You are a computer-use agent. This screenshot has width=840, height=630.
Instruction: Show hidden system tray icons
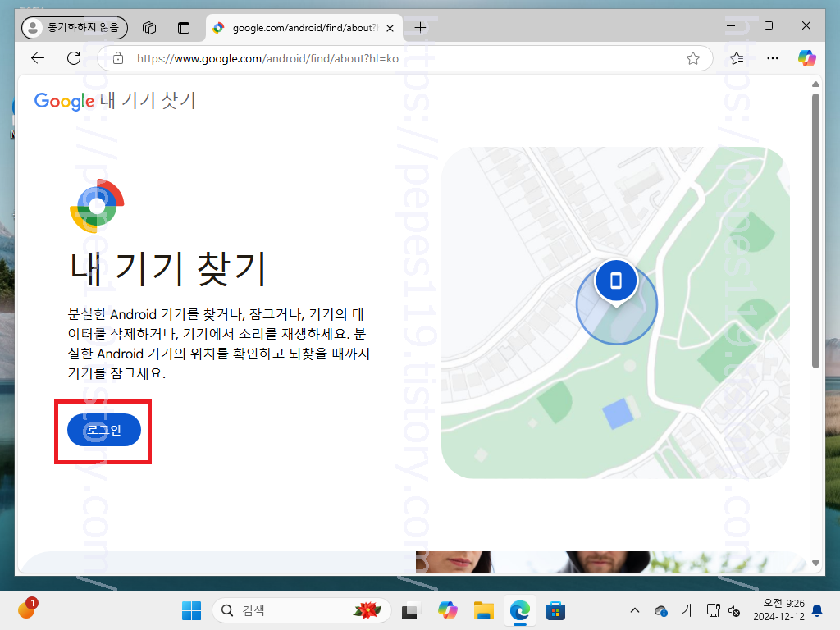pos(635,610)
